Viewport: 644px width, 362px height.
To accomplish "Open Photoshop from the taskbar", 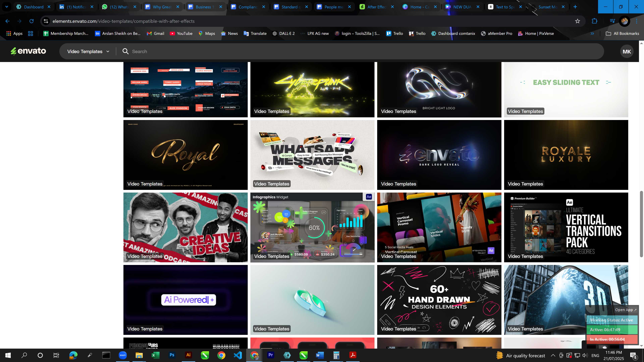I will [172, 355].
